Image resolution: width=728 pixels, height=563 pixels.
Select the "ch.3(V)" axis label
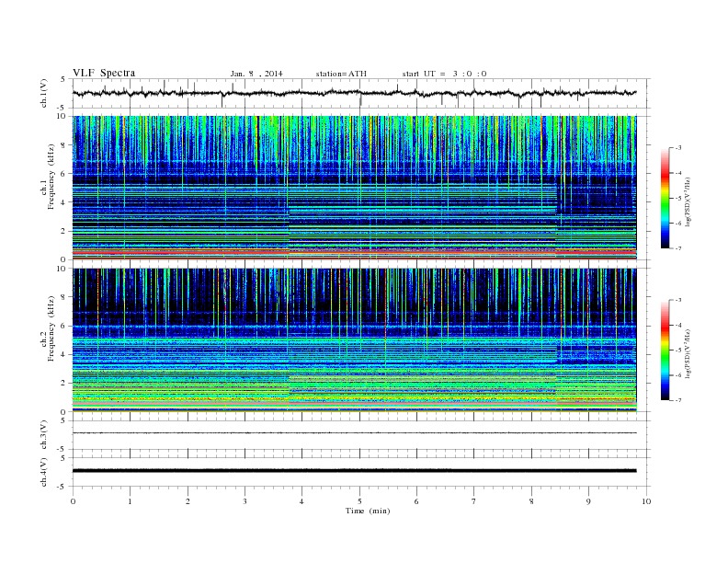pyautogui.click(x=44, y=435)
